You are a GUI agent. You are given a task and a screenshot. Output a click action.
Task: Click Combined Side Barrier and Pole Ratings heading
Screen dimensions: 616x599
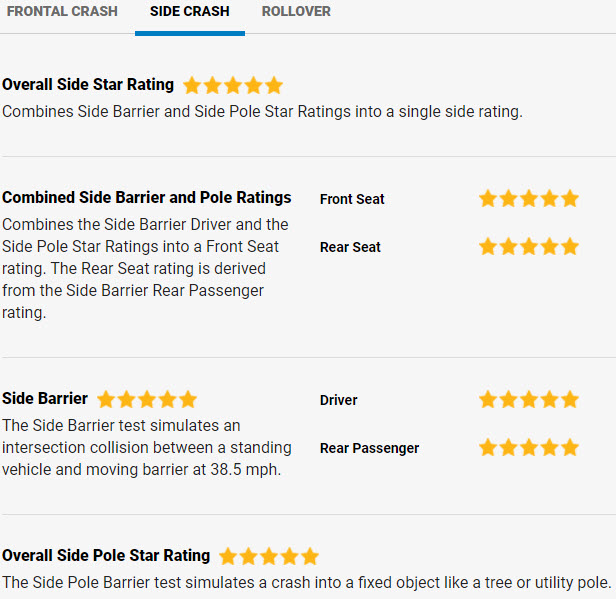[x=147, y=198]
